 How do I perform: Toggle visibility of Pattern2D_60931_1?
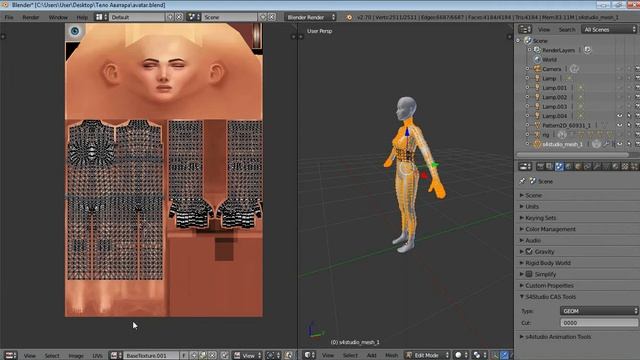click(620, 125)
